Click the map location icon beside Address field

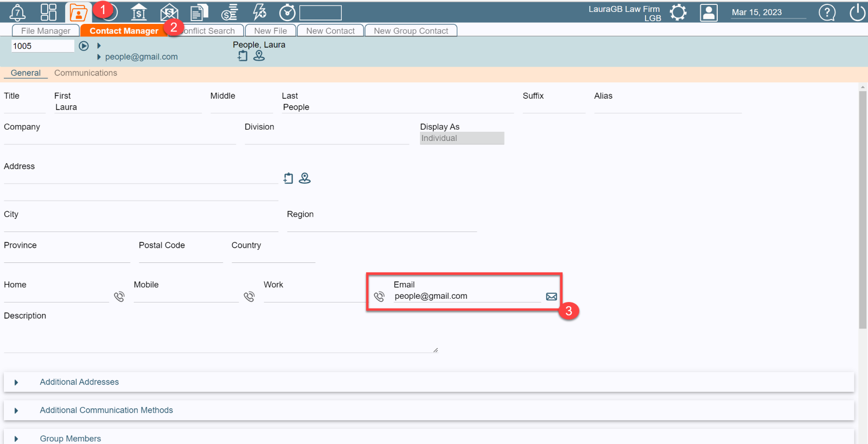point(305,178)
